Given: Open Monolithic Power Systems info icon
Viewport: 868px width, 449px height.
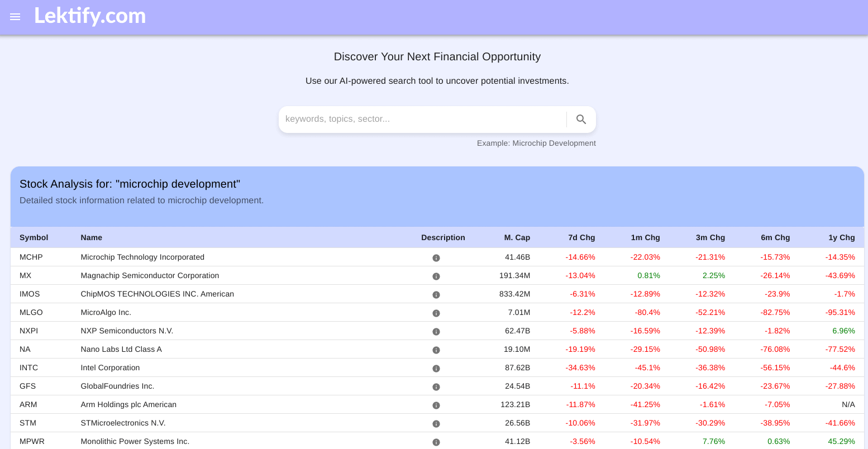Looking at the screenshot, I should pyautogui.click(x=436, y=442).
